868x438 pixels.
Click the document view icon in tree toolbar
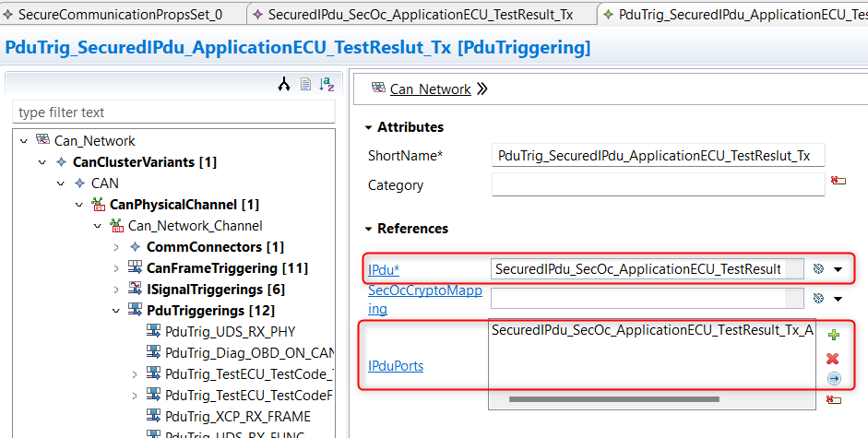(305, 84)
